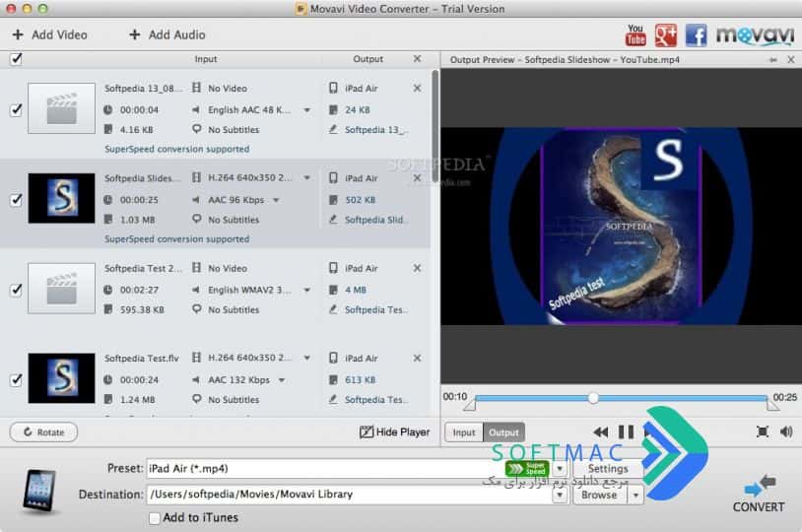Screen dimensions: 802x532
Task: Expand the English AAC 48 K audio dropdown
Action: [306, 110]
